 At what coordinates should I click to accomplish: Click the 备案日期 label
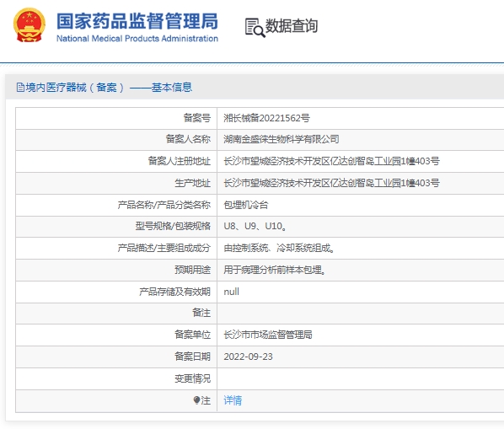192,357
